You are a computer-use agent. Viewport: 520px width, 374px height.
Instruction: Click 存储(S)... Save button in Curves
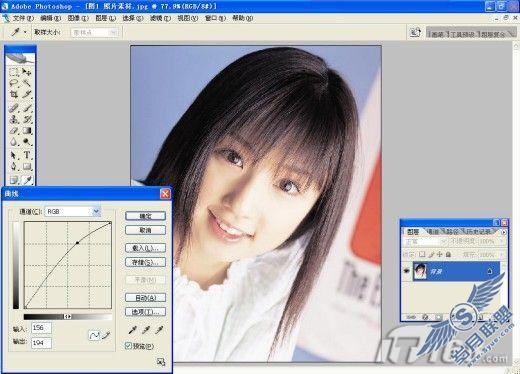point(145,262)
